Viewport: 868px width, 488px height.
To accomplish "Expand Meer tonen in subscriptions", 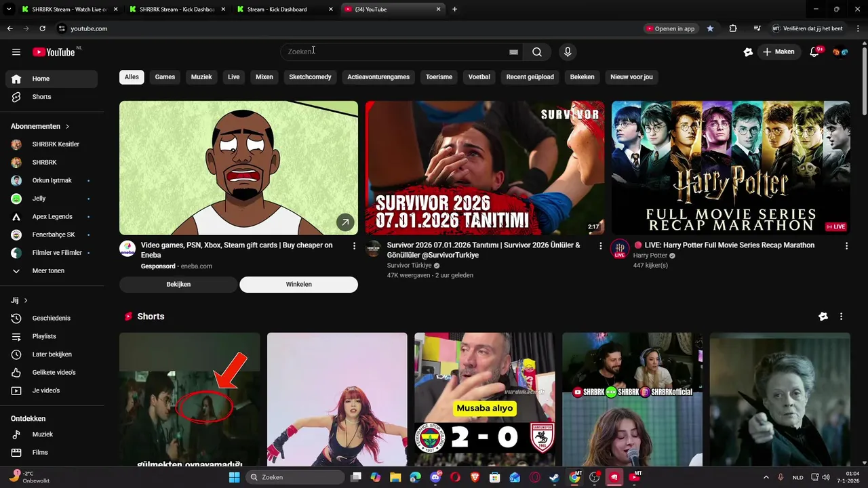I will 52,270.
